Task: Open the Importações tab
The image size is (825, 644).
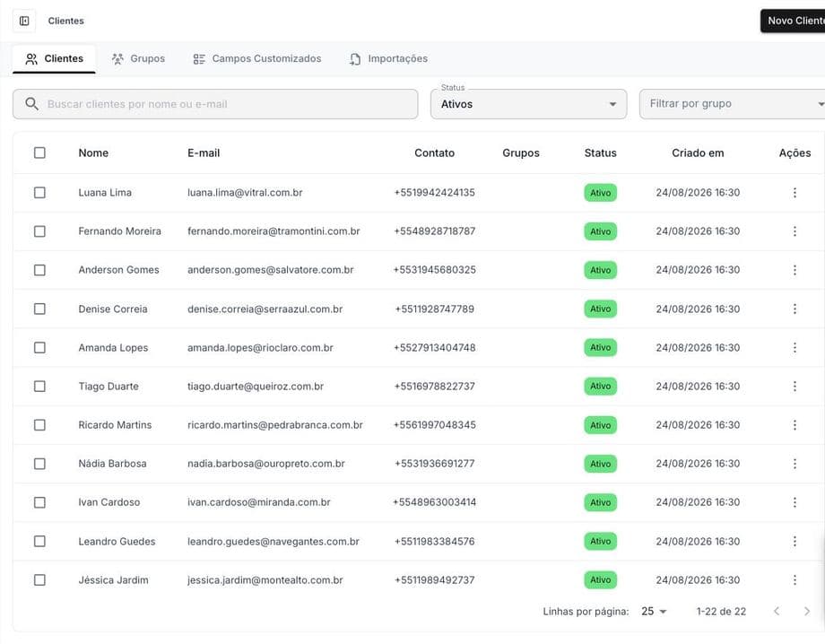Action: pyautogui.click(x=388, y=58)
